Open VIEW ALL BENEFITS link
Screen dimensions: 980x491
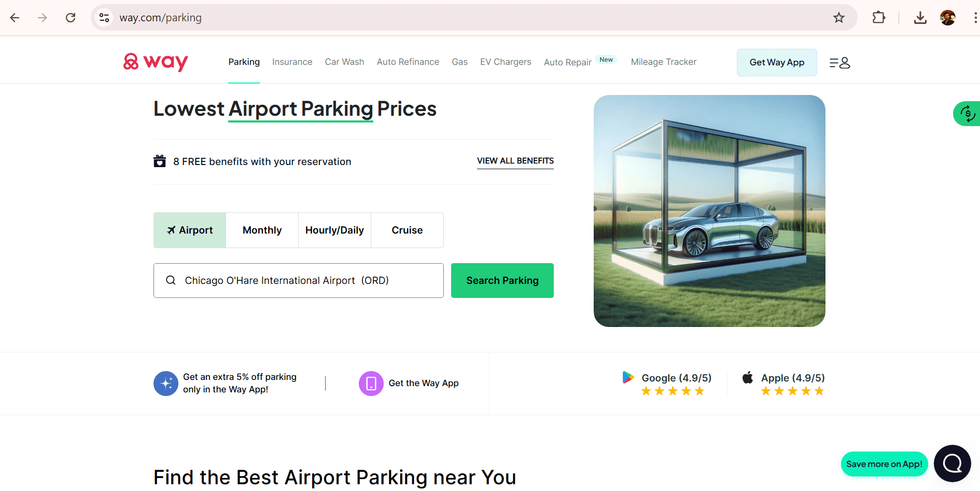click(x=515, y=161)
